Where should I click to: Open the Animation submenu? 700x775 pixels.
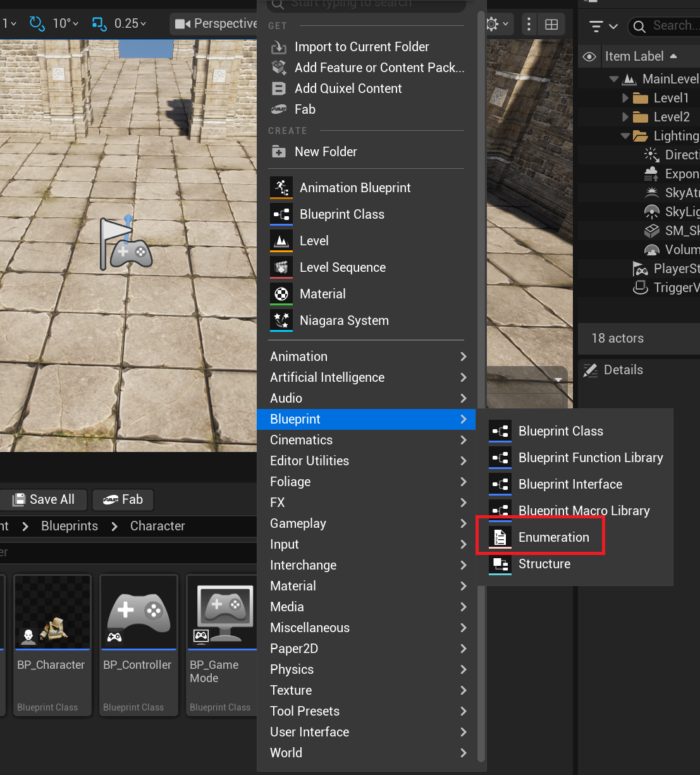coord(366,357)
